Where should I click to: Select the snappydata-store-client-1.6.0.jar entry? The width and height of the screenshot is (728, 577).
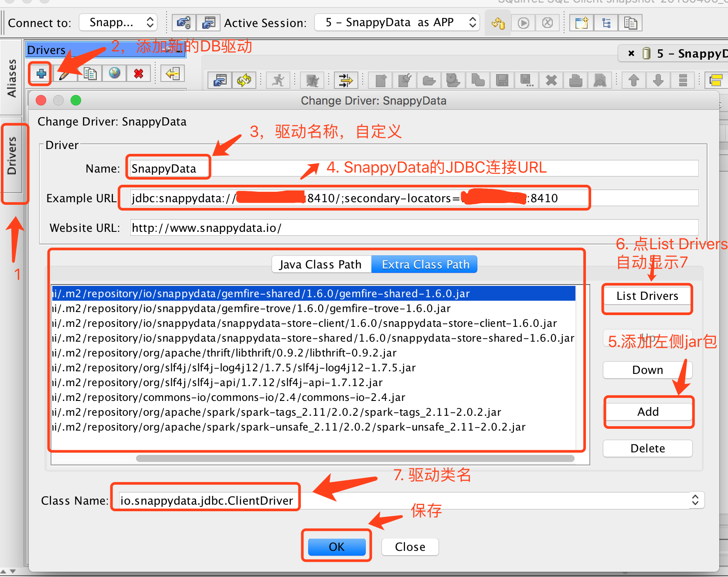click(313, 323)
